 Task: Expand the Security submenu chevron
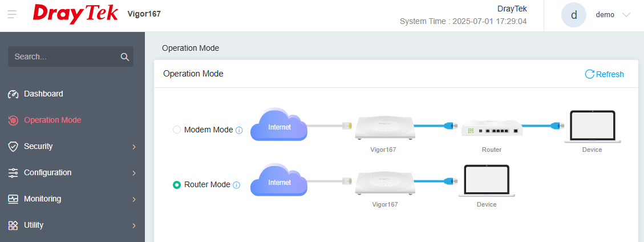click(134, 147)
